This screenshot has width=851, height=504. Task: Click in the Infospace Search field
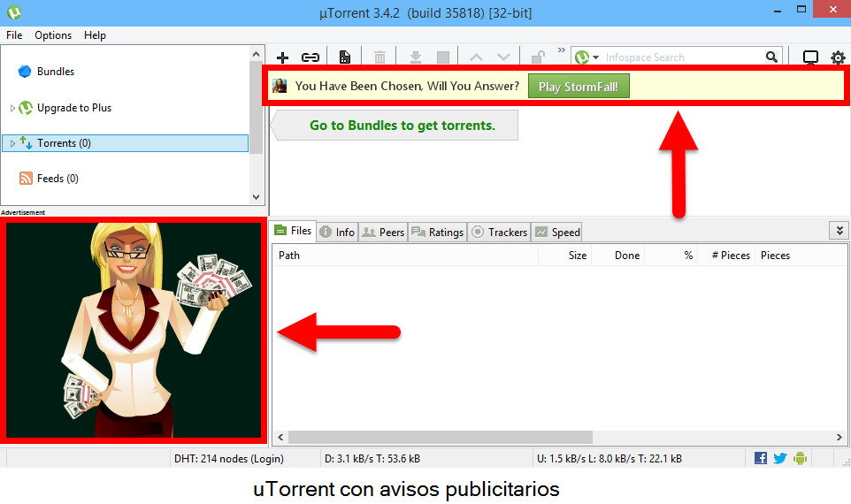tap(683, 57)
